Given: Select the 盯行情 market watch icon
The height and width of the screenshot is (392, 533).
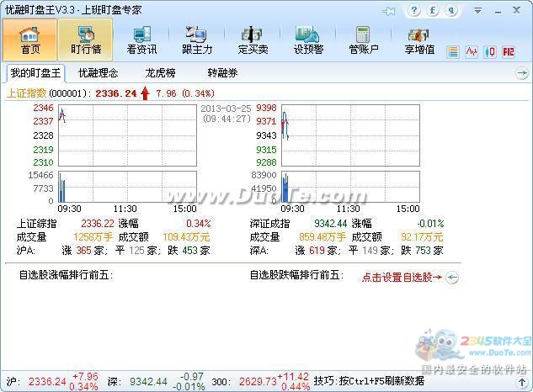Looking at the screenshot, I should (x=85, y=40).
